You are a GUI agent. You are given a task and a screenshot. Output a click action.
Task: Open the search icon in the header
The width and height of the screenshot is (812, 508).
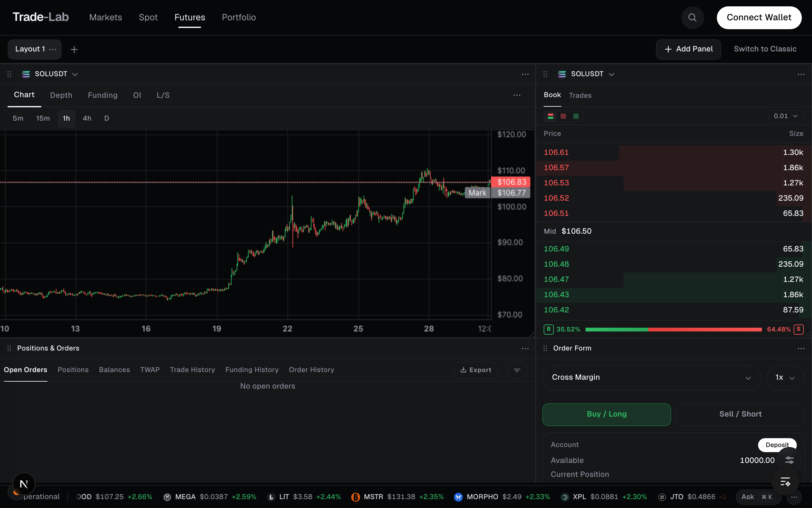(692, 17)
